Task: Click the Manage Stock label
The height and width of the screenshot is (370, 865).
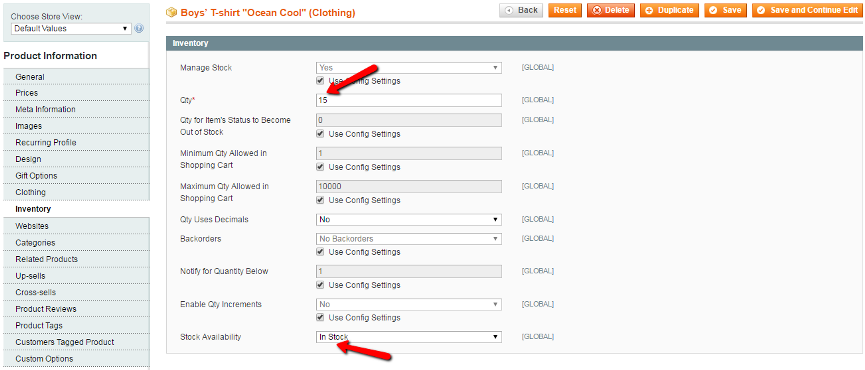Action: [206, 68]
